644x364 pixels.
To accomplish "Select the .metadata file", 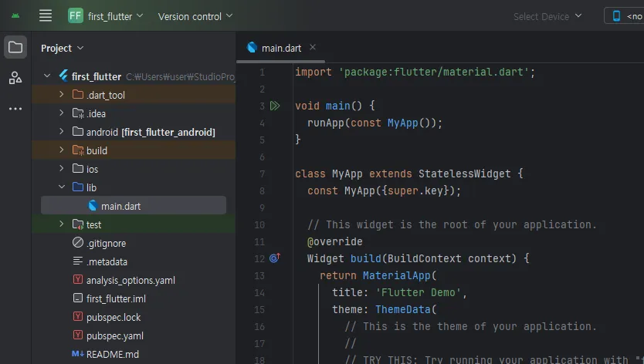I will [x=107, y=261].
